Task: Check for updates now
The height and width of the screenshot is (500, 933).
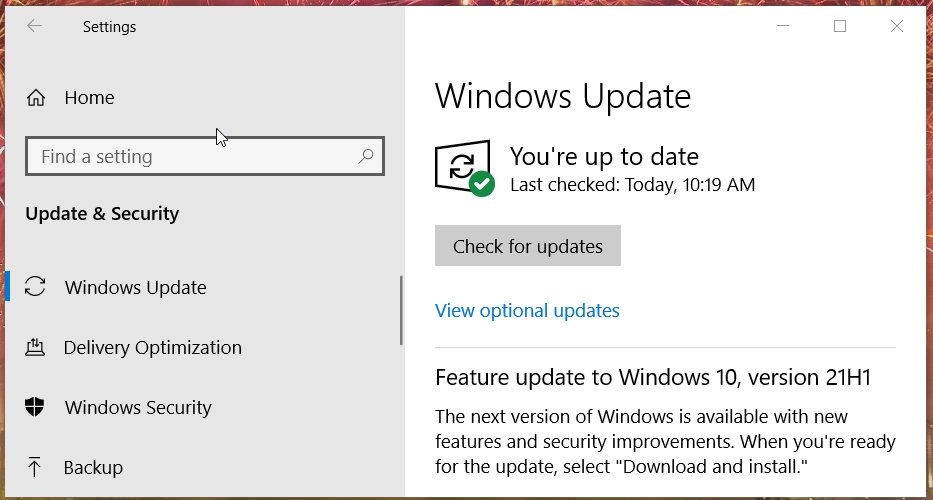Action: pyautogui.click(x=528, y=246)
